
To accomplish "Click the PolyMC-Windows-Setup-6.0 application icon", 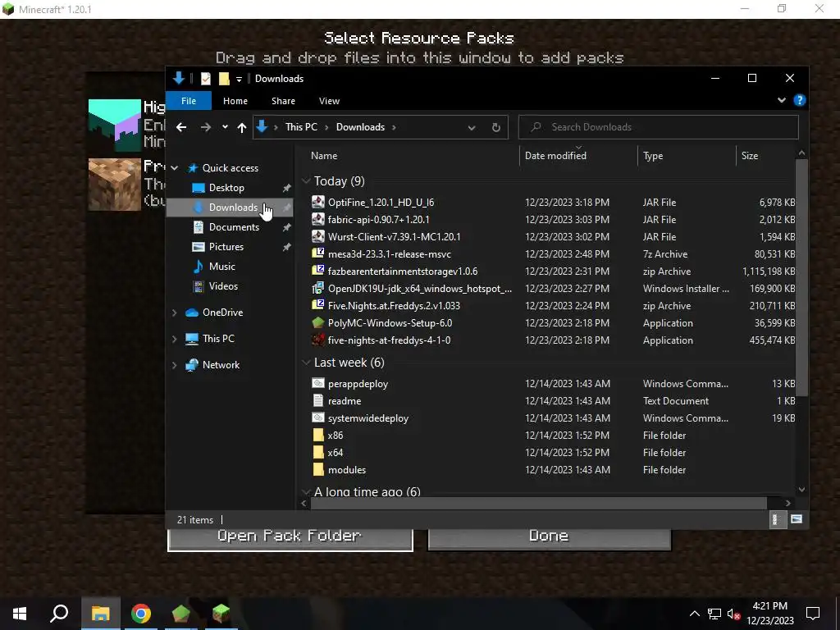I will click(x=318, y=322).
